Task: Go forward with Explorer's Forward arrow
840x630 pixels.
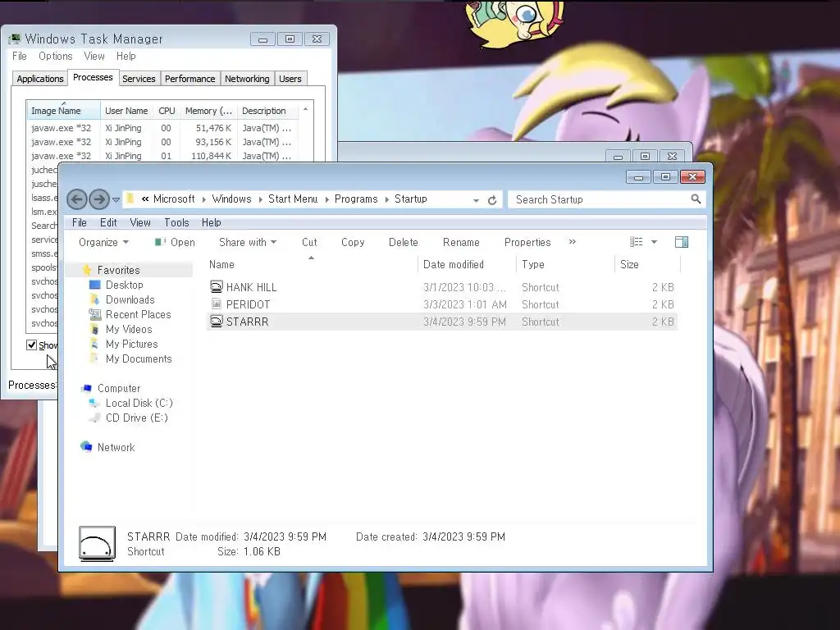Action: (x=99, y=200)
